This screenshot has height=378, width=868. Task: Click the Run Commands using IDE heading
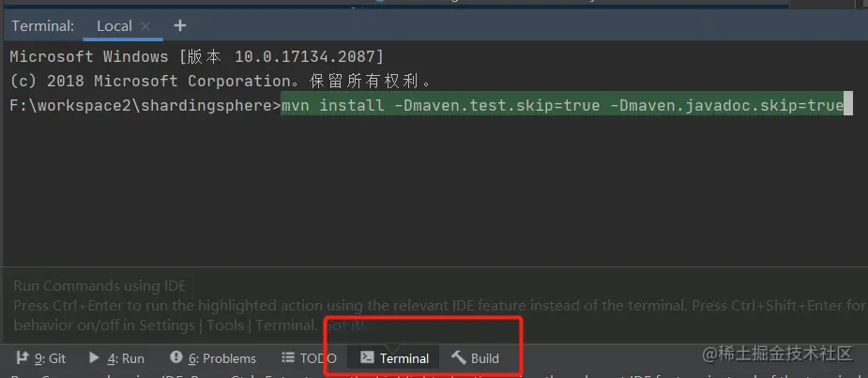click(99, 285)
